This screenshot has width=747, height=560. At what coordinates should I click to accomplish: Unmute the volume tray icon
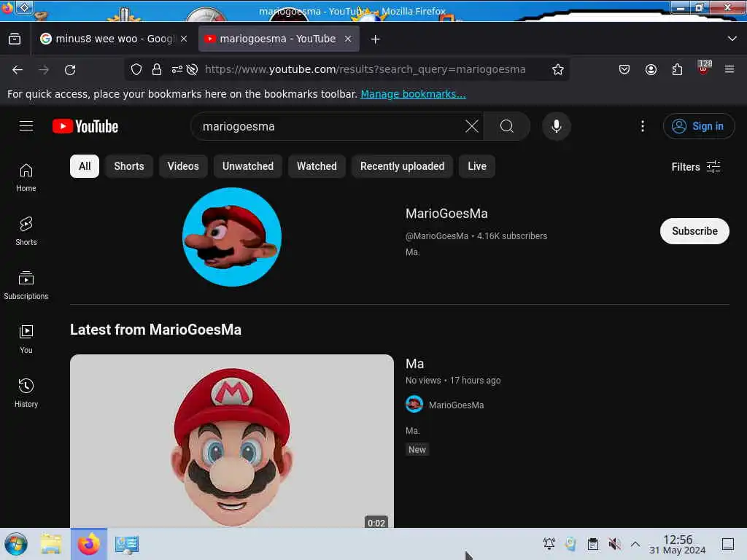click(614, 544)
